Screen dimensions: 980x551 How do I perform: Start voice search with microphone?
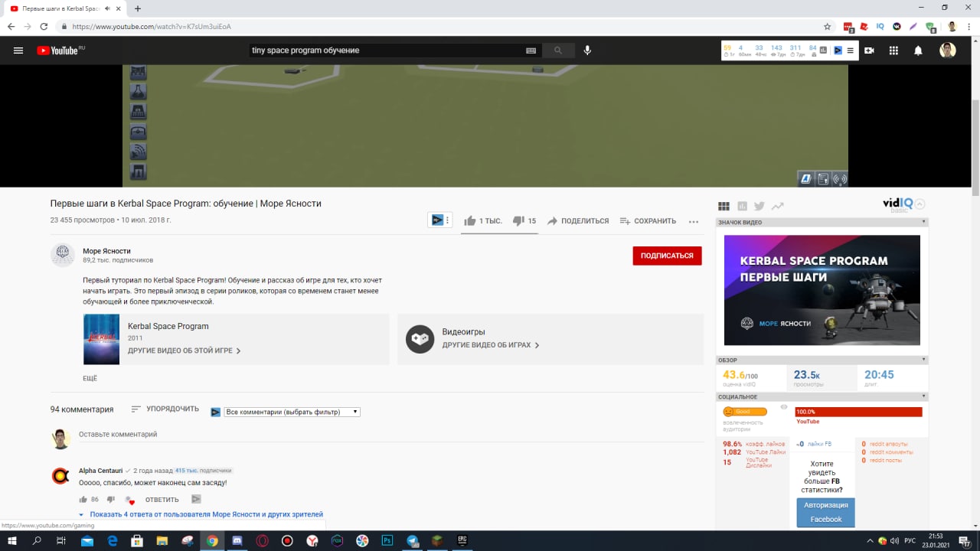[587, 51]
